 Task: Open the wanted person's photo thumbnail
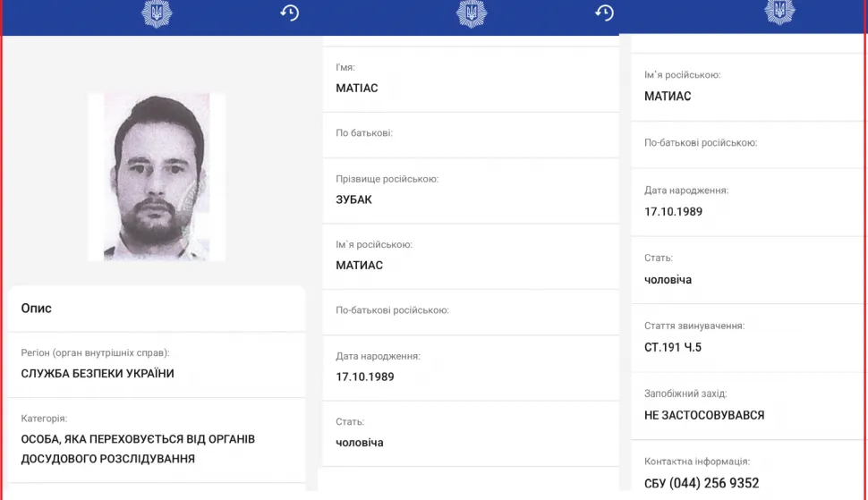click(x=157, y=177)
